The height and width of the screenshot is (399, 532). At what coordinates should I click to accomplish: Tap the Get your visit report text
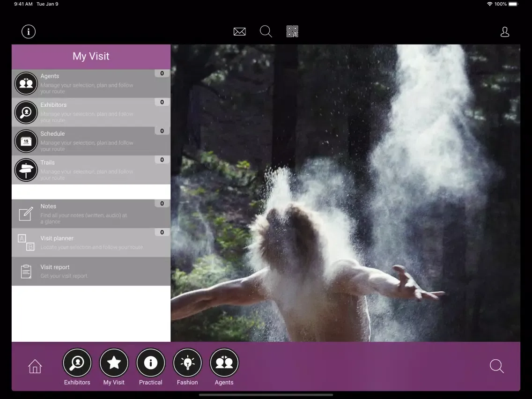pos(64,276)
